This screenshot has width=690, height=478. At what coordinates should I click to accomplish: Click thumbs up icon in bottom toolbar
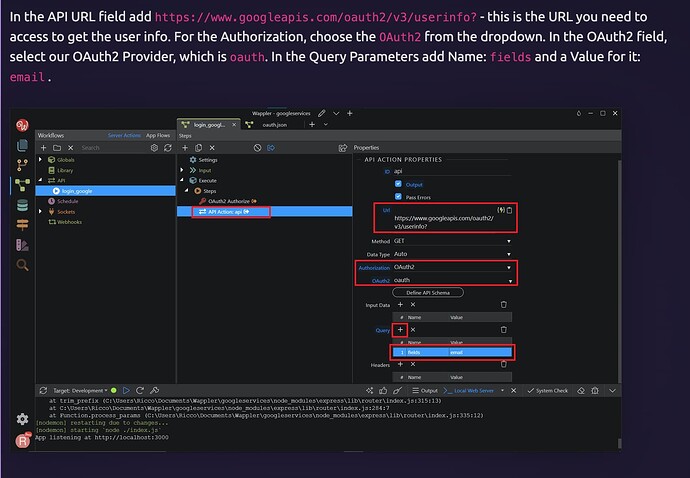coord(383,390)
